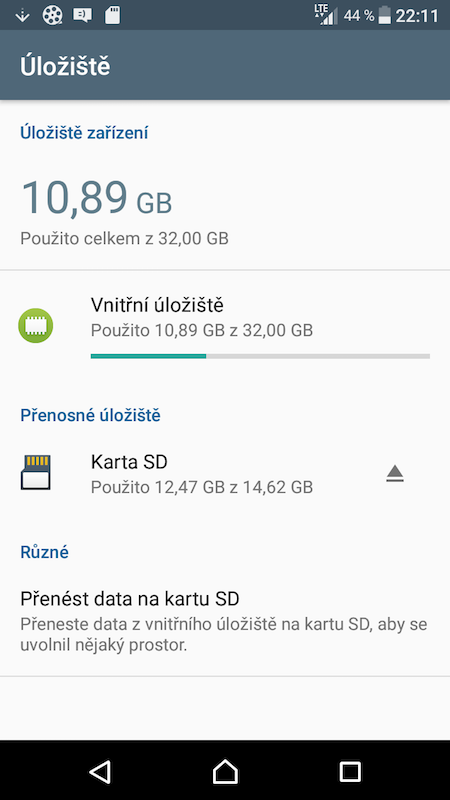Tap the film reel status bar icon
This screenshot has width=450, height=800.
point(52,15)
